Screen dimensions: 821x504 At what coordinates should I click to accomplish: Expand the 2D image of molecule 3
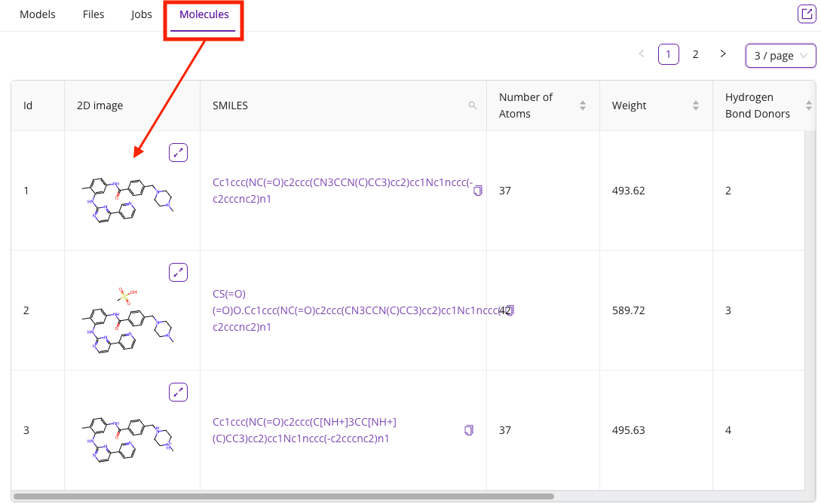pyautogui.click(x=178, y=393)
